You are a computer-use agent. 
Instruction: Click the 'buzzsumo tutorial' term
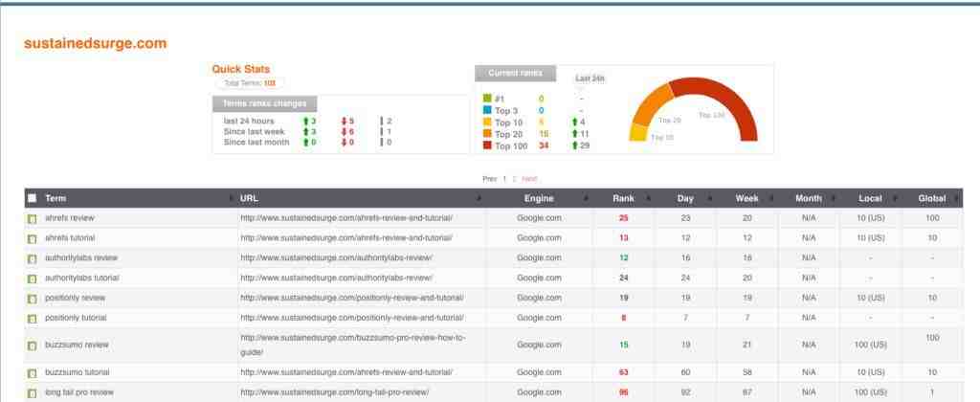pos(78,372)
